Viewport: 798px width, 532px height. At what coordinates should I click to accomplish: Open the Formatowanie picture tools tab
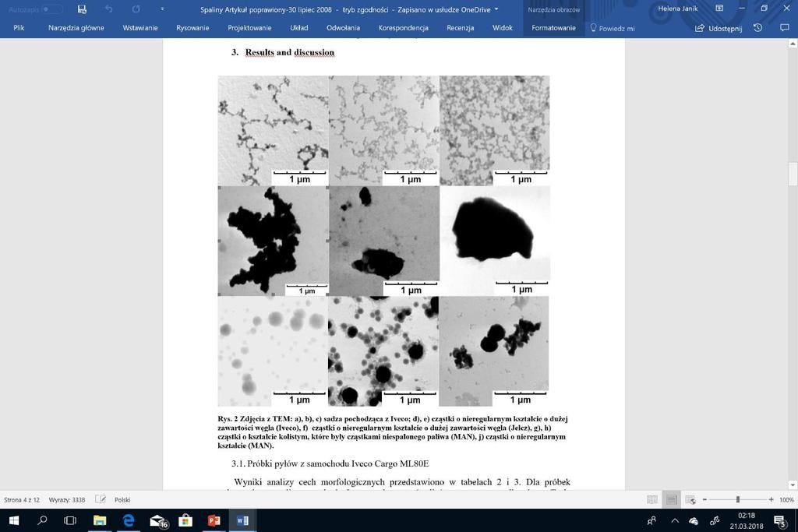point(554,28)
